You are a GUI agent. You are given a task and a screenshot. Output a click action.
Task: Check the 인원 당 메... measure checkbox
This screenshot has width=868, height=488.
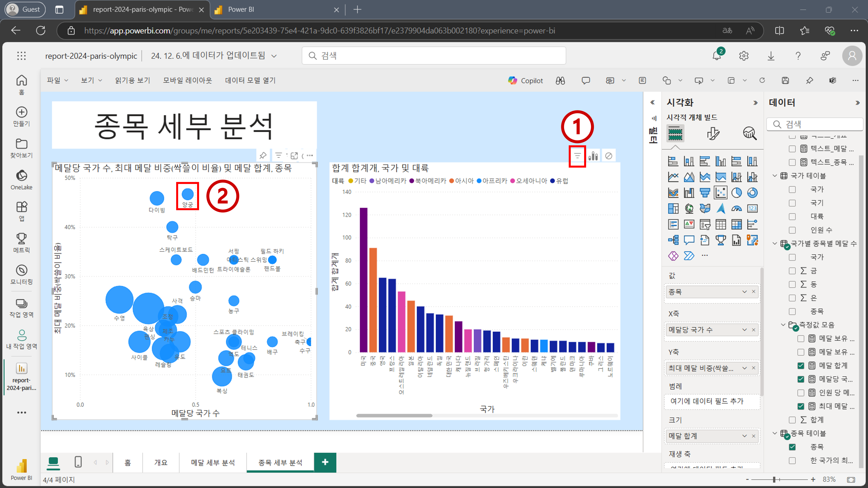801,393
